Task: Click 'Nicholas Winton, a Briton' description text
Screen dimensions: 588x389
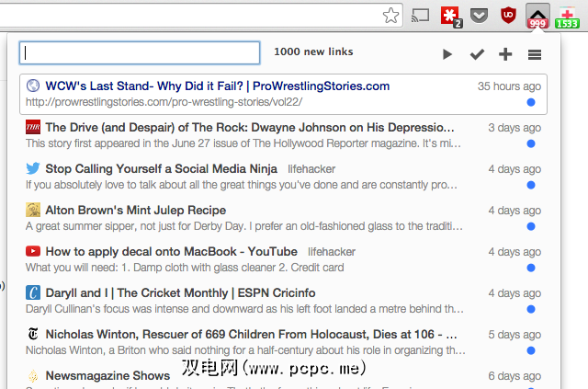Action: [245, 350]
